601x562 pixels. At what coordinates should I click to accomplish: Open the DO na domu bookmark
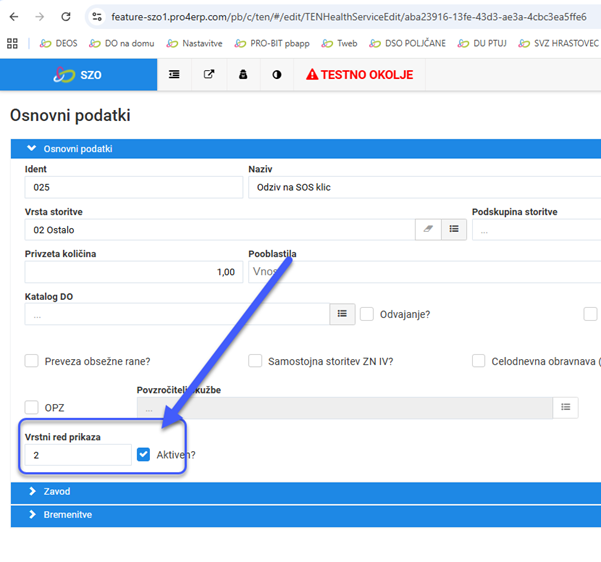click(x=122, y=43)
